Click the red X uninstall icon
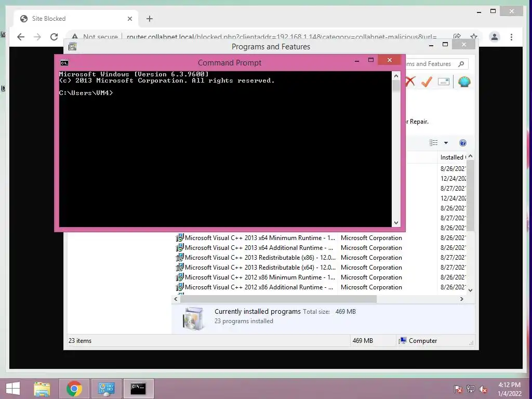The height and width of the screenshot is (399, 532). coord(410,82)
